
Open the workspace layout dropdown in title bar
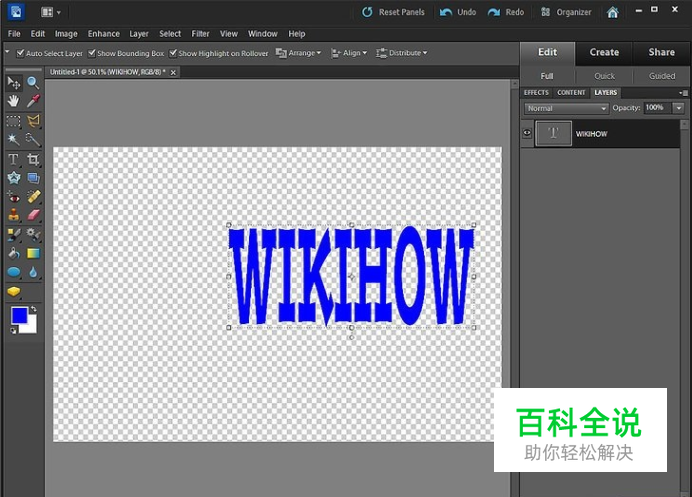(51, 12)
